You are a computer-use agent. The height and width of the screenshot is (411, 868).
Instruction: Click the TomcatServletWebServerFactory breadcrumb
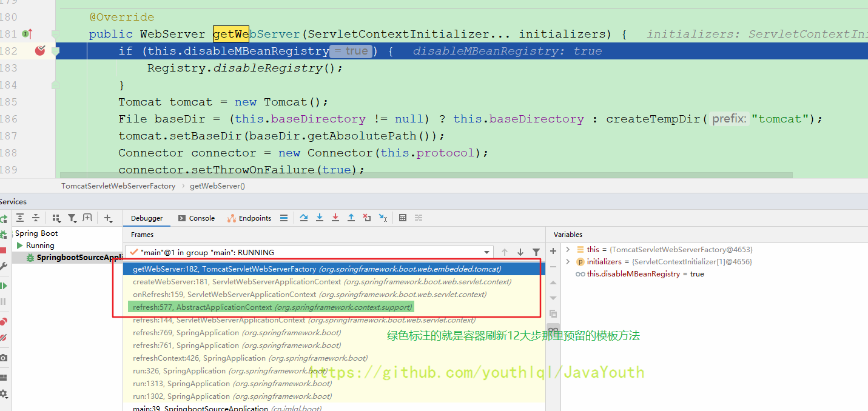(118, 186)
